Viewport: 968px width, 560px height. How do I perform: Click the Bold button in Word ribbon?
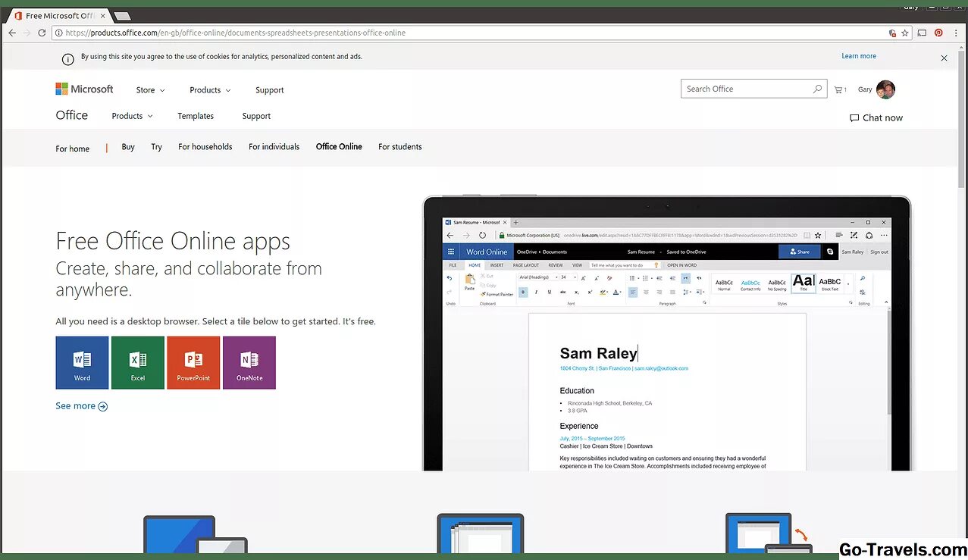(x=524, y=292)
